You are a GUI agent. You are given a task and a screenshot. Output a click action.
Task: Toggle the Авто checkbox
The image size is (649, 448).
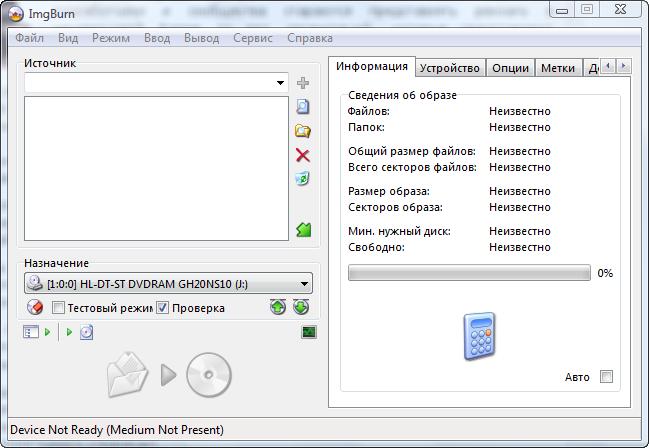click(x=606, y=377)
